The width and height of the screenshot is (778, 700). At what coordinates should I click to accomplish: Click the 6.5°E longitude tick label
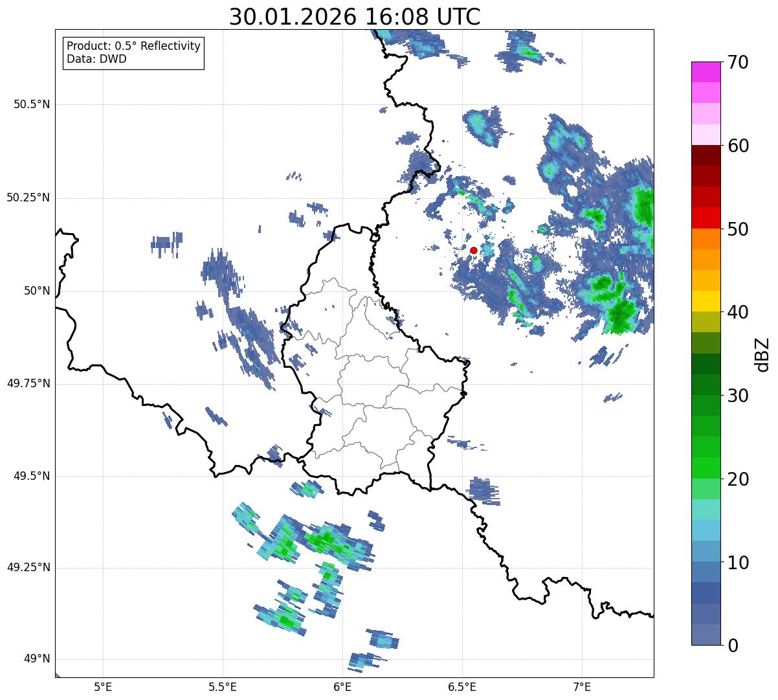462,686
